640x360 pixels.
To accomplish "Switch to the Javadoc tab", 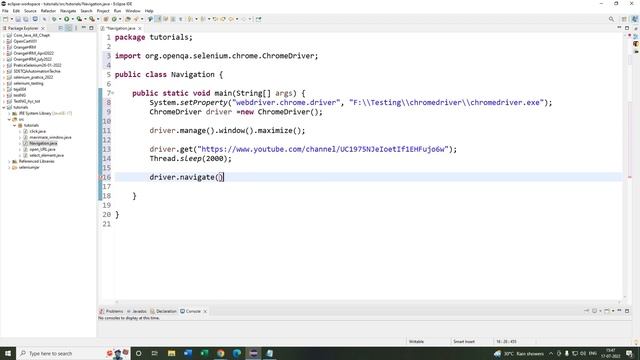I will [x=137, y=311].
